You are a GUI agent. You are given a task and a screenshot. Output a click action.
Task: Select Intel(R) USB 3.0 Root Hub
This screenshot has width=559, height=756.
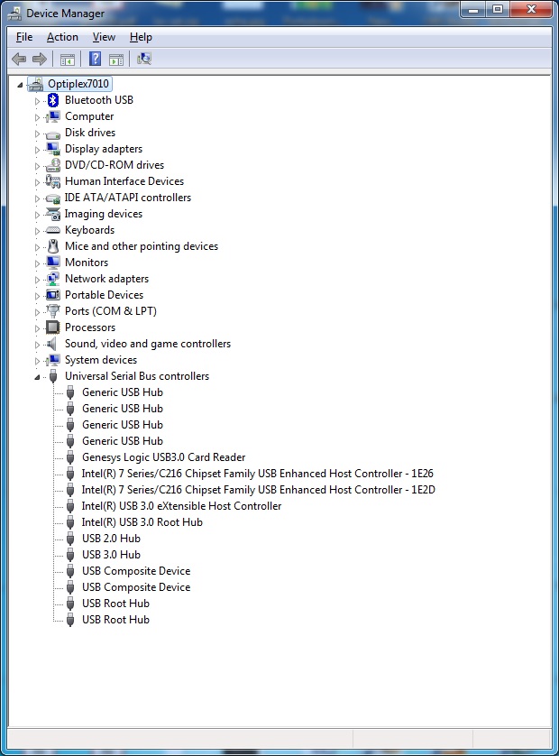(x=142, y=522)
